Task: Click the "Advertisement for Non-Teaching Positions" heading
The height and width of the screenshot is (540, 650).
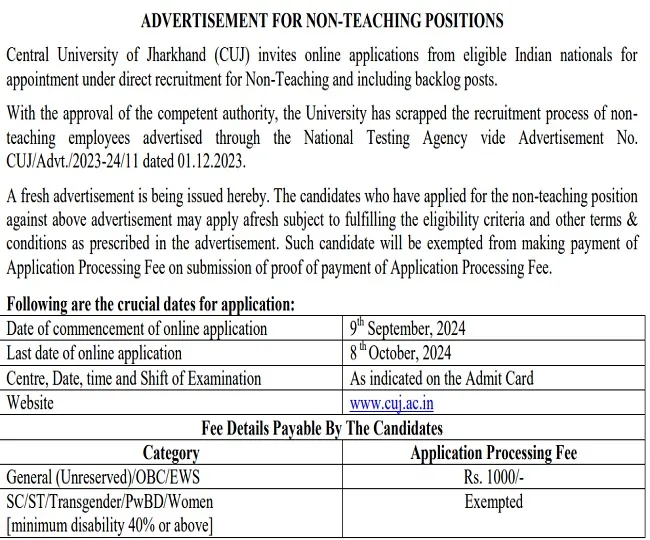Action: [x=323, y=20]
